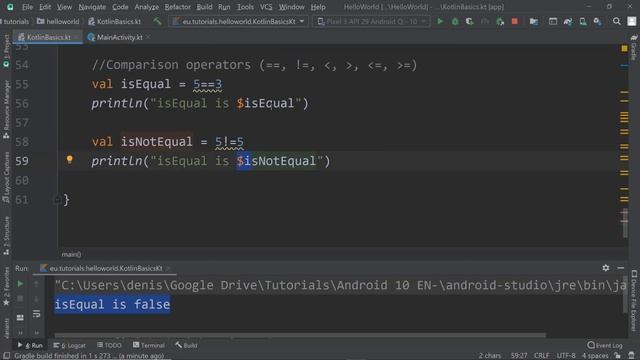Image resolution: width=640 pixels, height=360 pixels.
Task: Apply changes and restart activity icon
Action: pyautogui.click(x=500, y=21)
